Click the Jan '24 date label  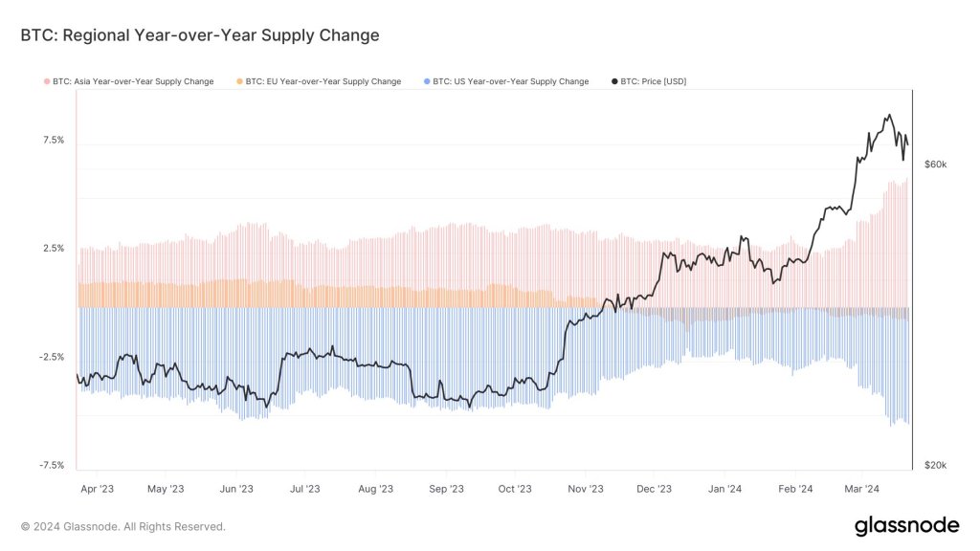tap(724, 489)
